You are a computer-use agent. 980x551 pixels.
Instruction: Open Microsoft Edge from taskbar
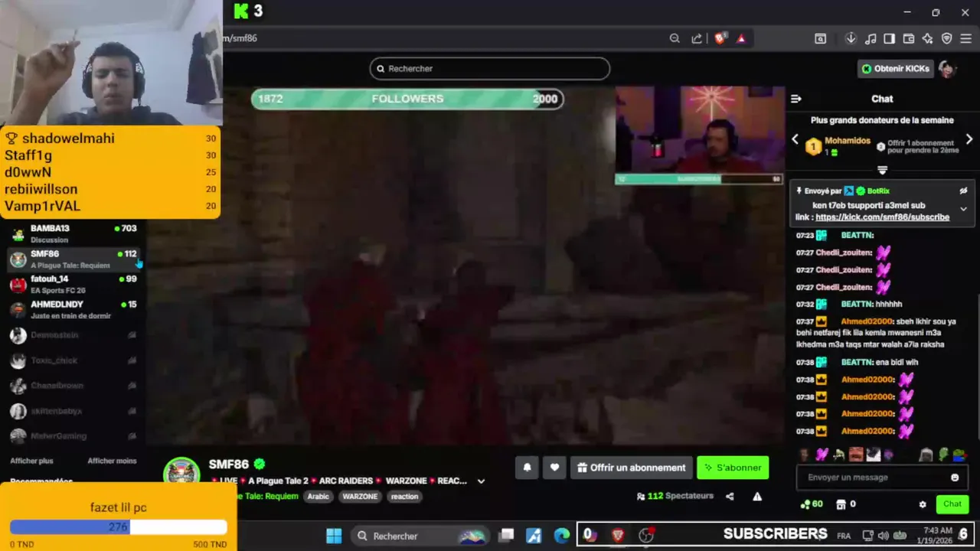pos(562,536)
